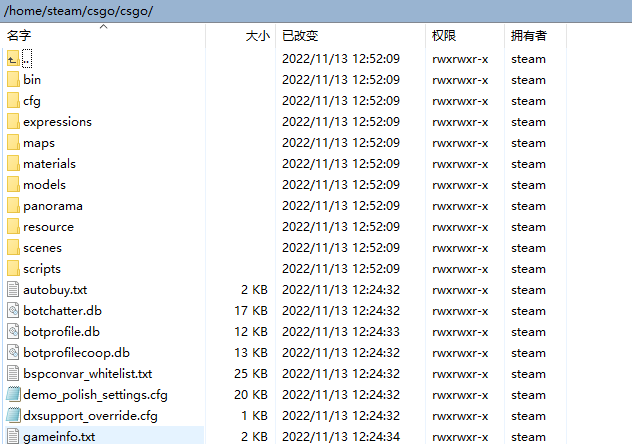Screen dimensions: 632x444
Task: Select the panorama folder name
Action: click(53, 206)
